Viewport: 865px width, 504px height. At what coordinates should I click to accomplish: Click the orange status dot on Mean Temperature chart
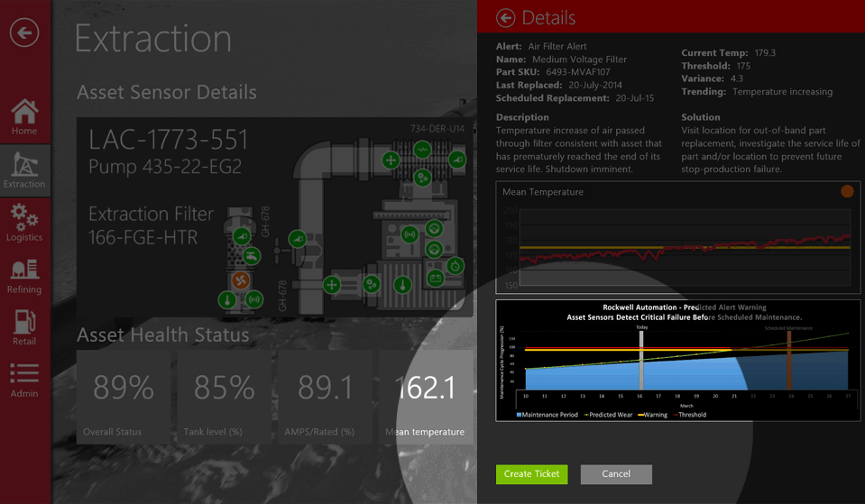(x=846, y=191)
